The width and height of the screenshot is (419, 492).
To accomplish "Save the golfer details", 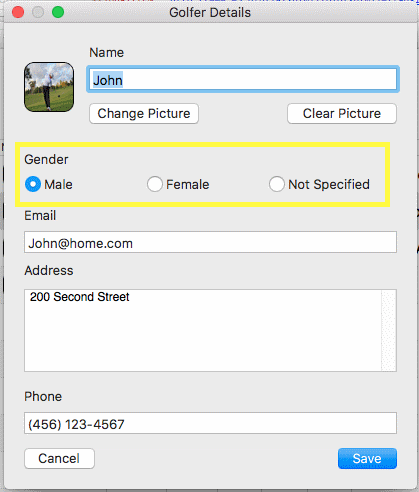I will 367,459.
